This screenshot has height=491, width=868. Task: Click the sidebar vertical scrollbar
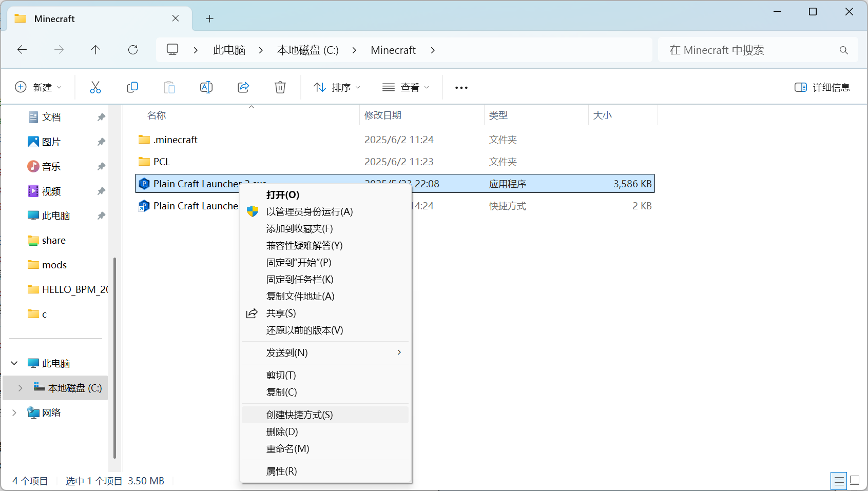click(114, 358)
